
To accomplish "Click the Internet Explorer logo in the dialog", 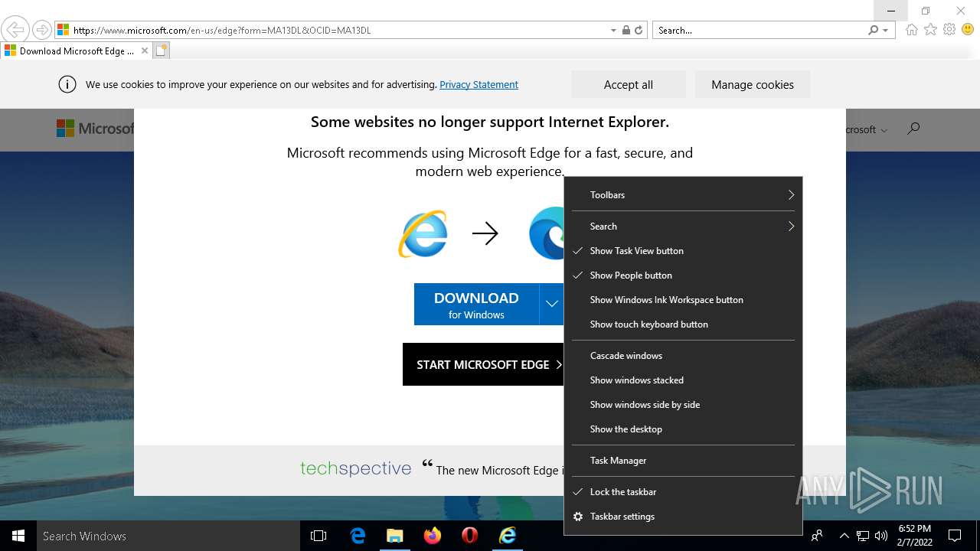I will click(423, 233).
